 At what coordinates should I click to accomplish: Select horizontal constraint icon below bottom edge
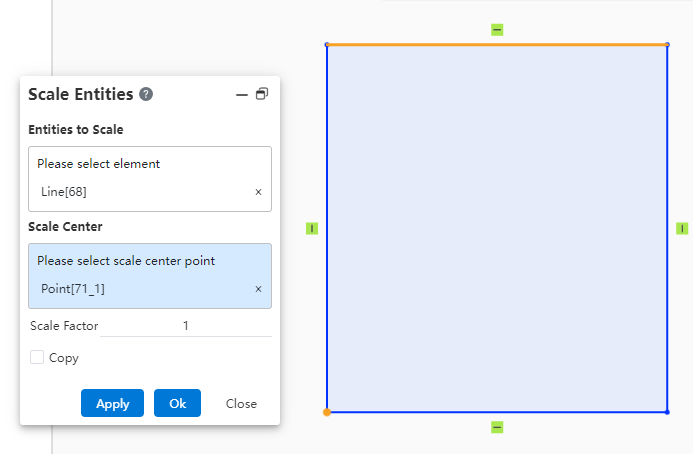tap(497, 427)
